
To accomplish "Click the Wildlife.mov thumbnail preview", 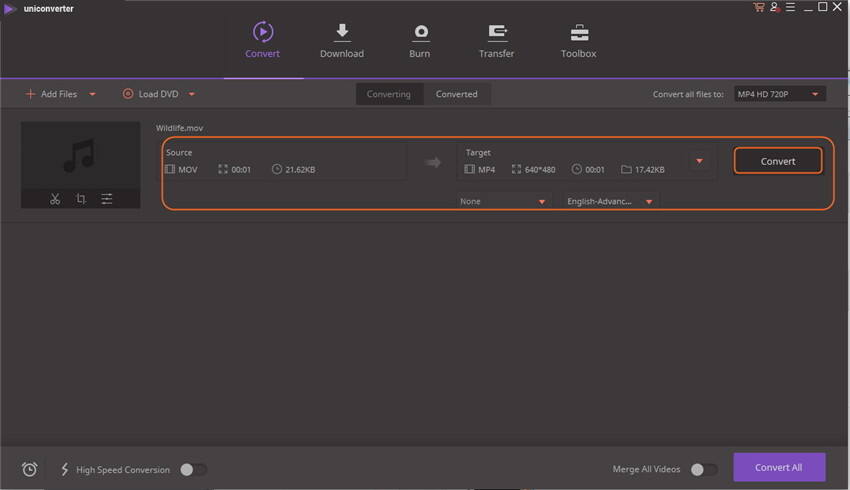I will [80, 156].
